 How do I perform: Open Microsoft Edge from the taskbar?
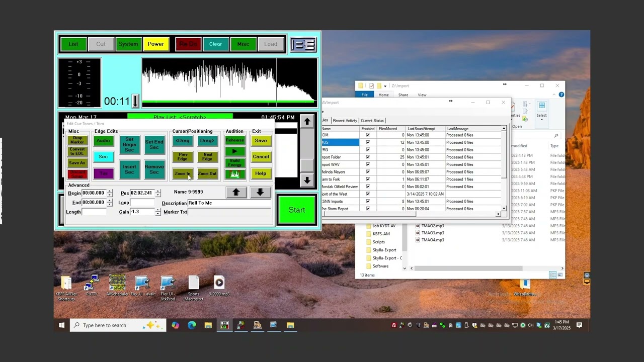tap(192, 325)
